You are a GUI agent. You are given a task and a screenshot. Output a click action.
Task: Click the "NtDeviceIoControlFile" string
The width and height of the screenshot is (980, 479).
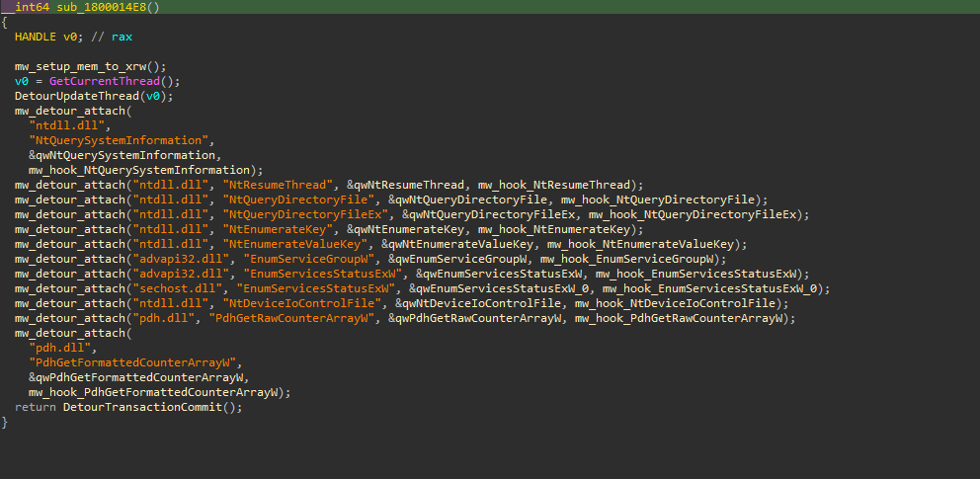302,304
